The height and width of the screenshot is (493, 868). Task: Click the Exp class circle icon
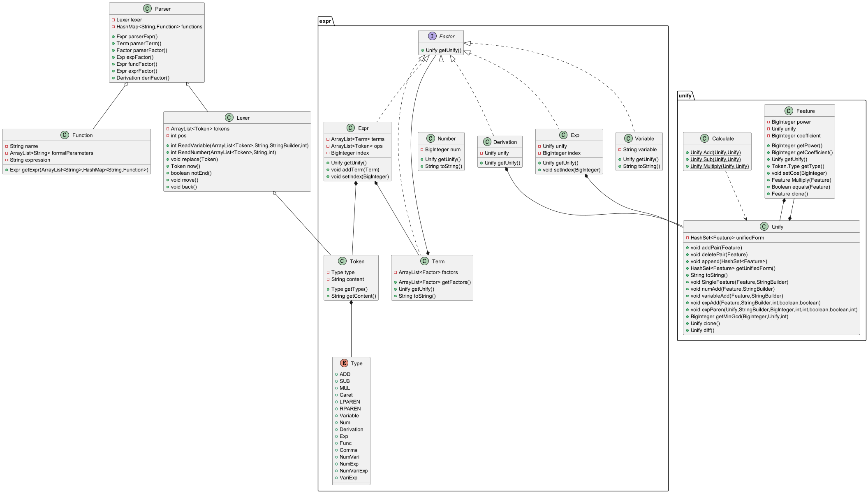point(563,135)
